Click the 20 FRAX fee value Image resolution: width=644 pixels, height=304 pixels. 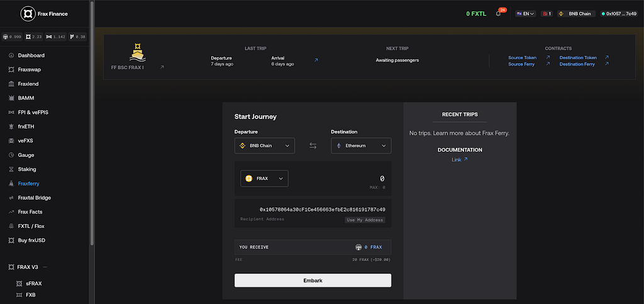(x=371, y=260)
